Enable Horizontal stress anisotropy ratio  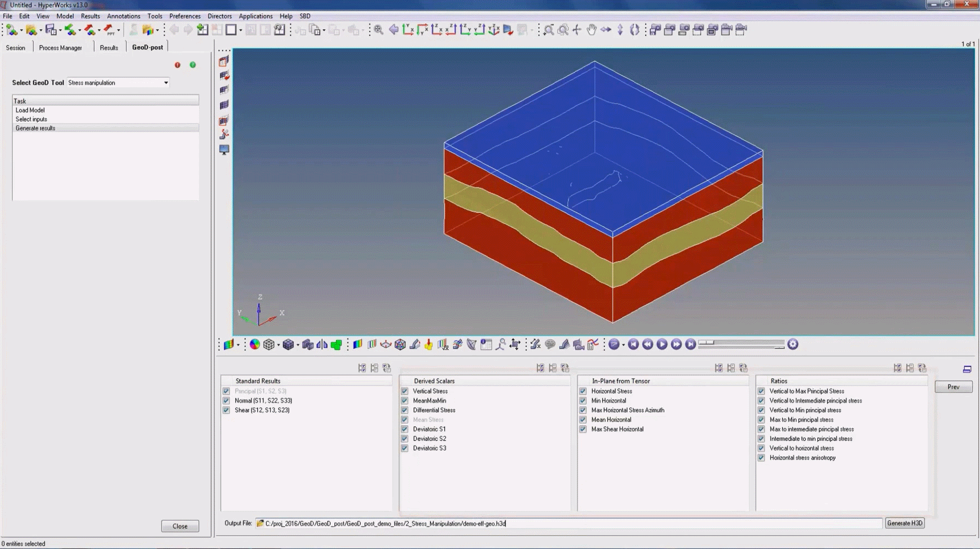tap(761, 457)
